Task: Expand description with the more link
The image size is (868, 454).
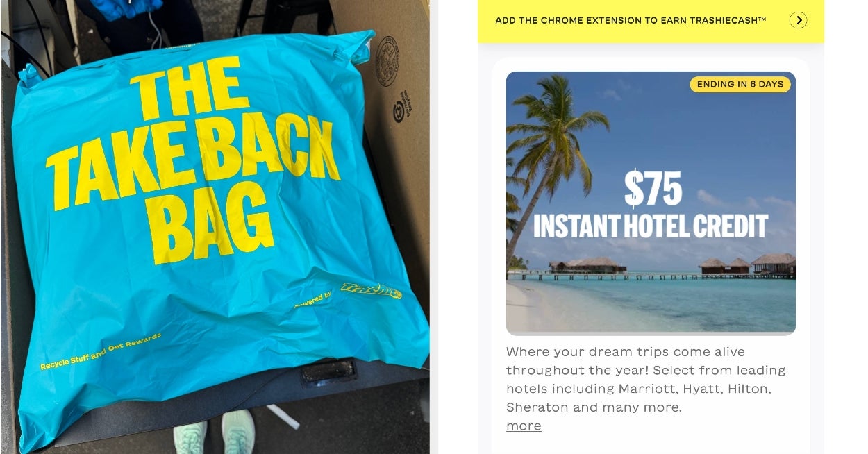Action: [524, 426]
